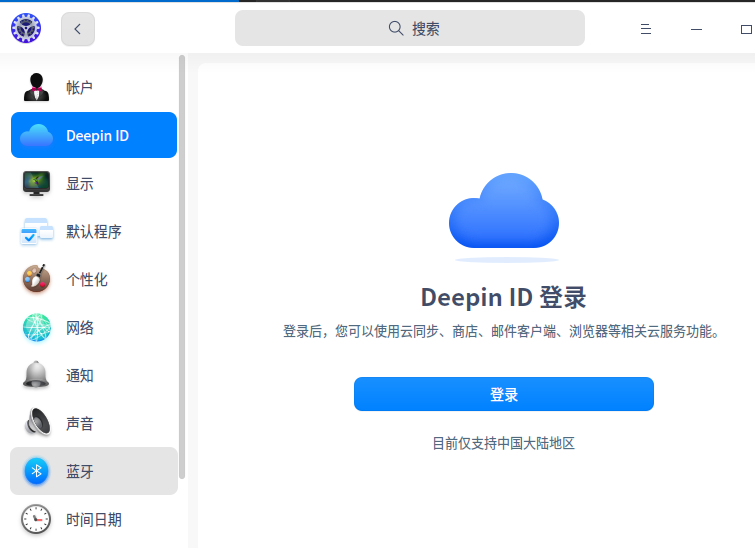755x548 pixels.
Task: Open the 声音 speaker icon
Action: tap(37, 422)
